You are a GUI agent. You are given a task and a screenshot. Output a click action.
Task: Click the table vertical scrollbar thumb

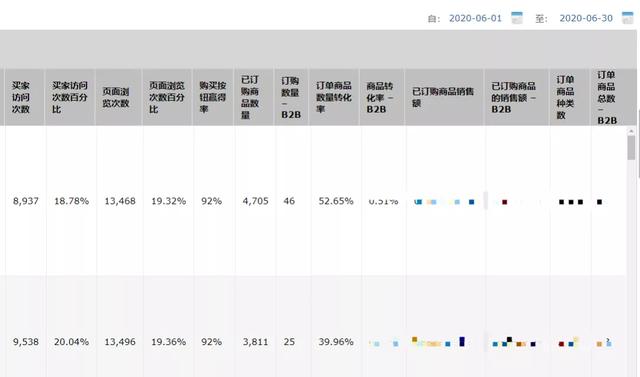click(x=631, y=148)
